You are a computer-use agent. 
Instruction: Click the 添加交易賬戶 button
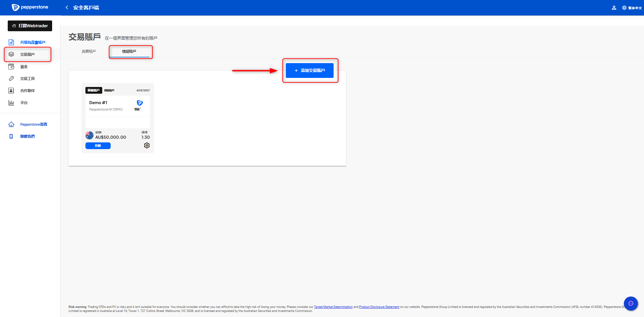coord(309,71)
